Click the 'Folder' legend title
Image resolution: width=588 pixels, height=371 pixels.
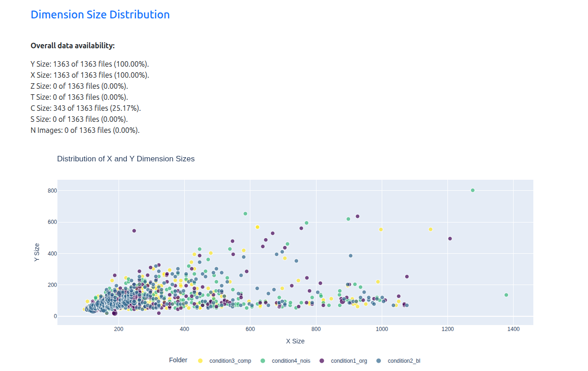click(x=178, y=360)
